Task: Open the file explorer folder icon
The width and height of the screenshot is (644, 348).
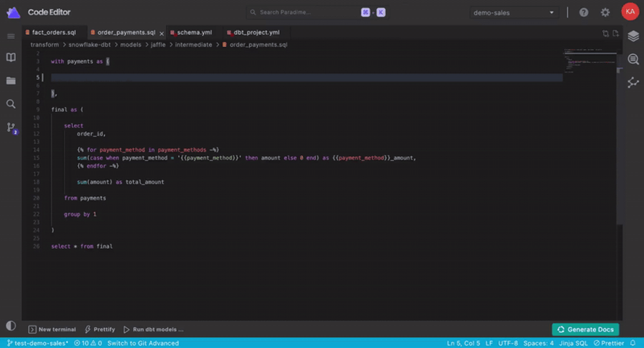Action: [11, 80]
